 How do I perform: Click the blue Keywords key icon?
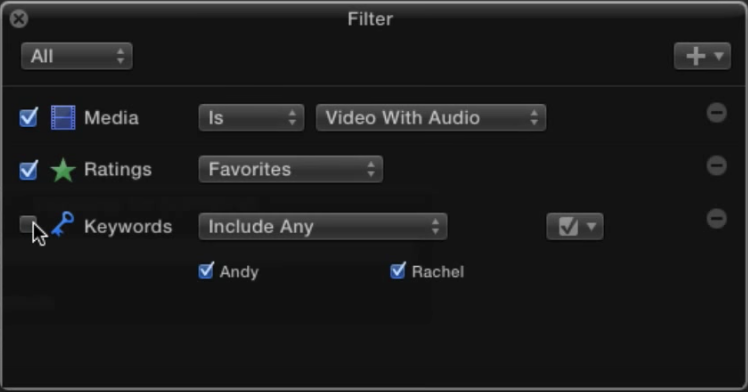63,224
